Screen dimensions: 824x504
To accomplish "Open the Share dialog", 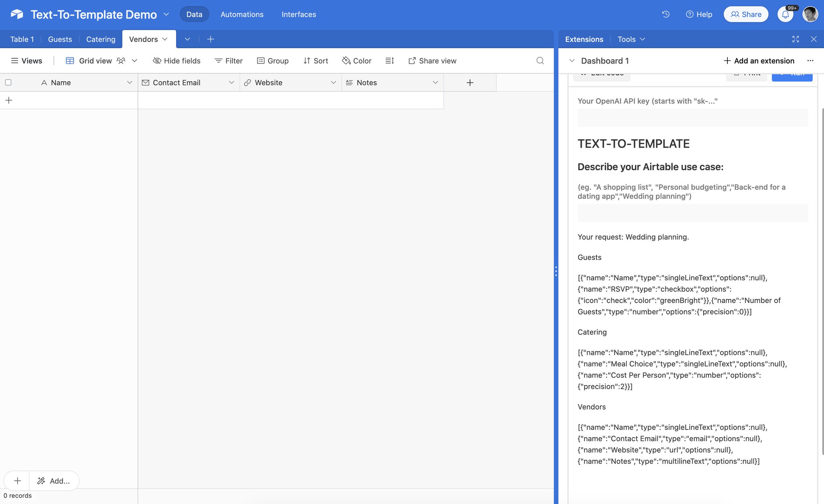I will pyautogui.click(x=746, y=14).
